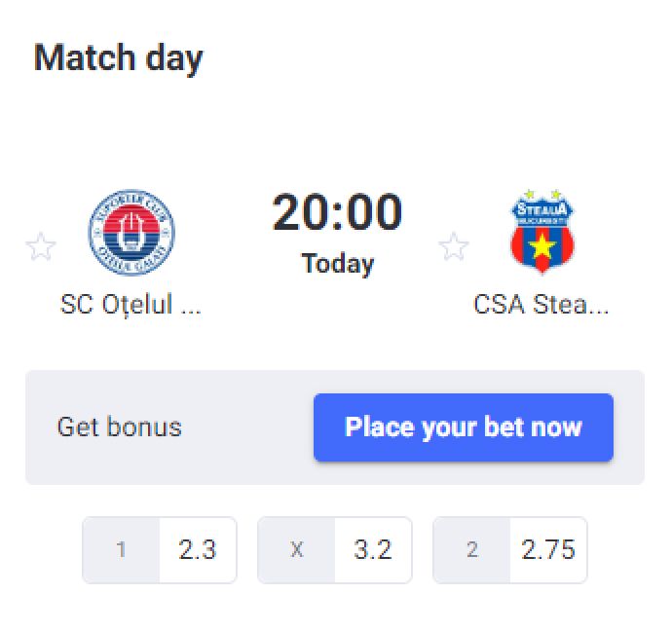Select the CSA Stea... team name
This screenshot has width=672, height=631.
tap(541, 305)
